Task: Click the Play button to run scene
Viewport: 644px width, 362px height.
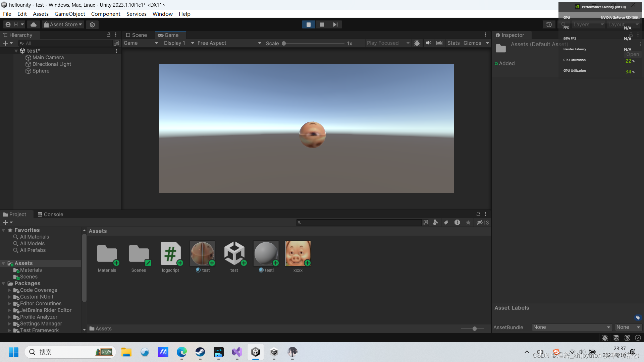Action: (x=308, y=24)
